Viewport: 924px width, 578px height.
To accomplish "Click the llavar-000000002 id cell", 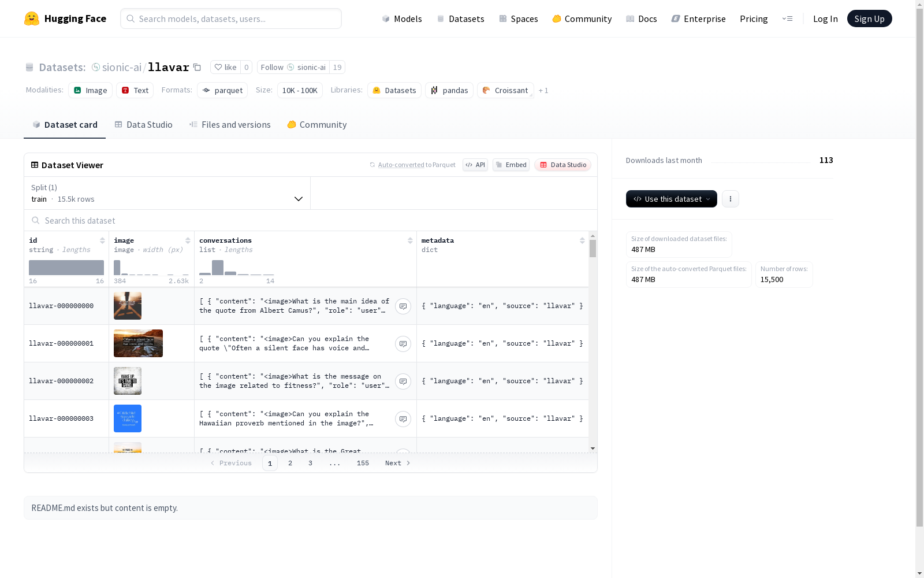I will [x=66, y=381].
